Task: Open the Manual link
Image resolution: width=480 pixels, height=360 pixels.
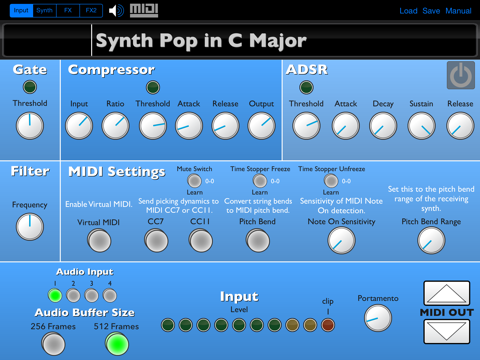Action: pyautogui.click(x=458, y=11)
